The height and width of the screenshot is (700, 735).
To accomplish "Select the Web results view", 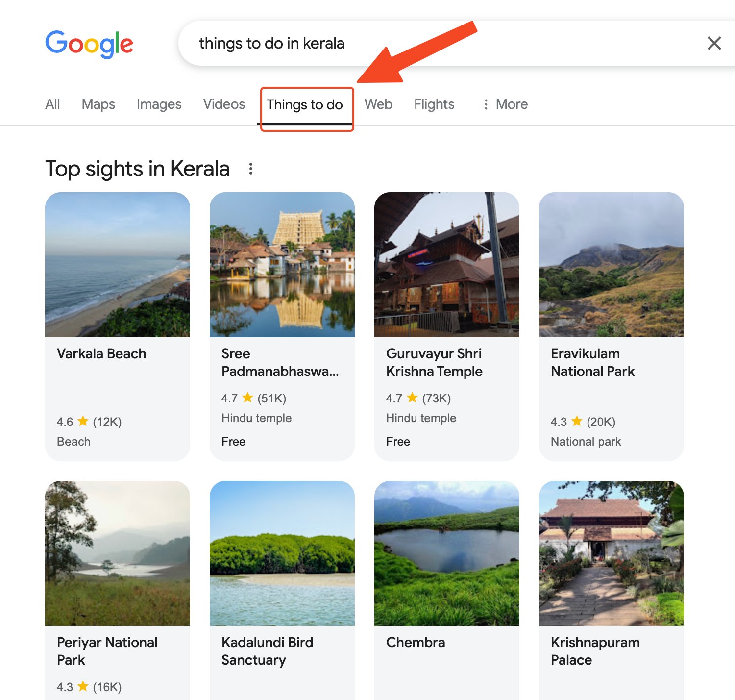I will [x=378, y=104].
